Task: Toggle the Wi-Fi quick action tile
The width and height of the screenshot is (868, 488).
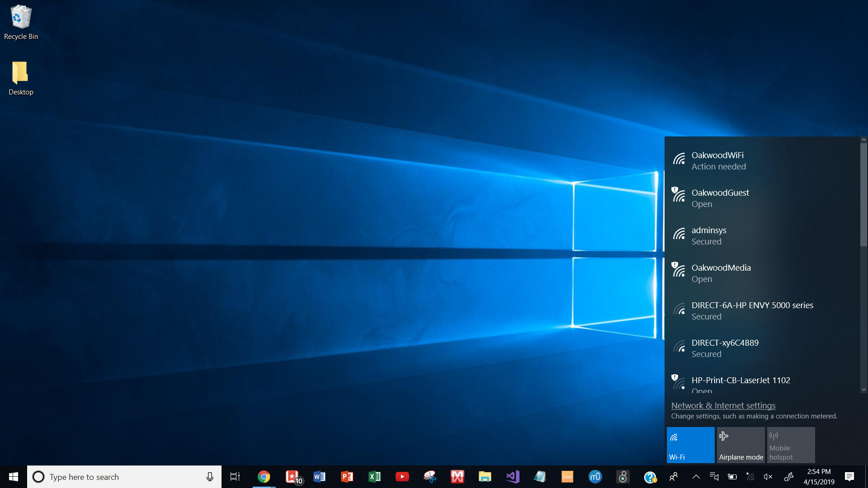Action: click(690, 445)
